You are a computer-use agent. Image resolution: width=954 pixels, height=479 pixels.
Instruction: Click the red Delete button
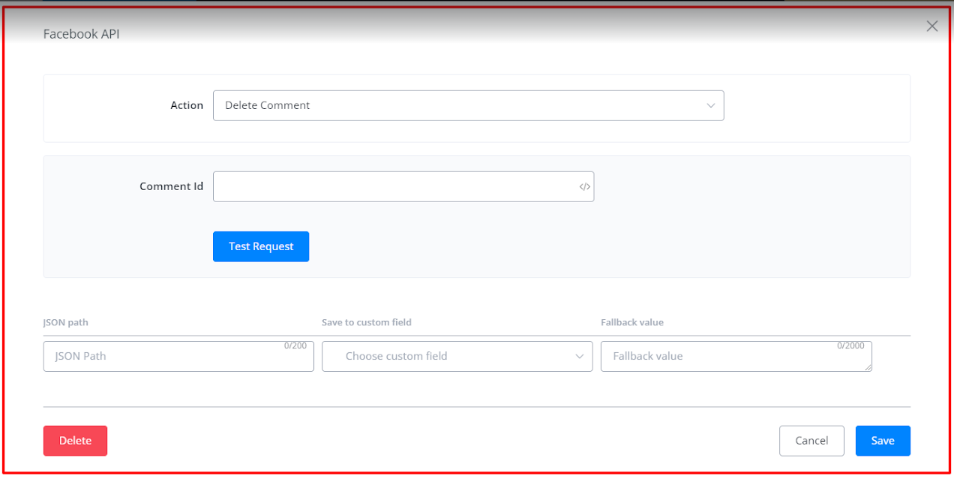pyautogui.click(x=75, y=441)
